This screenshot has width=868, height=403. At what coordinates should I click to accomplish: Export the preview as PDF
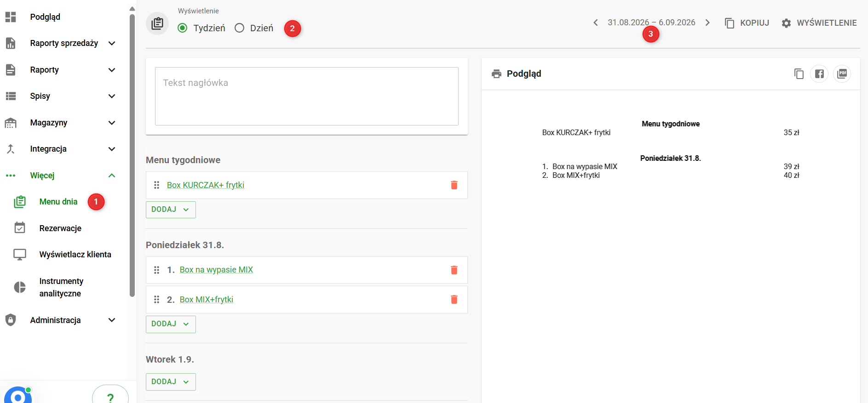(842, 74)
